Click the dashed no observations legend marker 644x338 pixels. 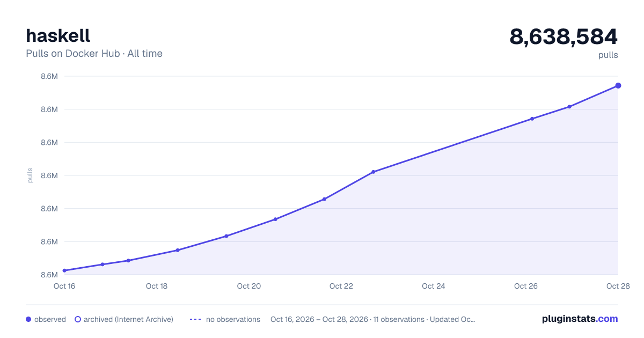pyautogui.click(x=195, y=319)
